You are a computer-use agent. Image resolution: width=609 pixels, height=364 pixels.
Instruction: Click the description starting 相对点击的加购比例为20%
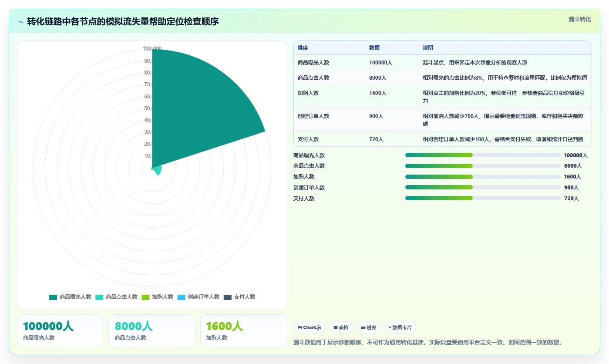[x=505, y=97]
